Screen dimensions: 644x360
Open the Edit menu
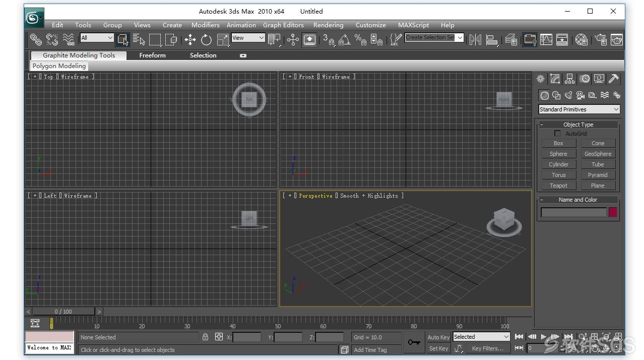pyautogui.click(x=57, y=25)
